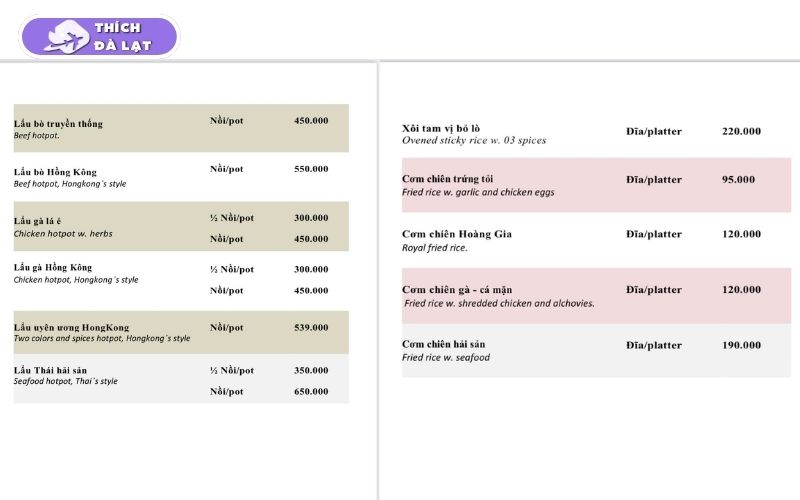Click the Thích Đà Lạt logo badge
The image size is (800, 500).
(x=99, y=37)
